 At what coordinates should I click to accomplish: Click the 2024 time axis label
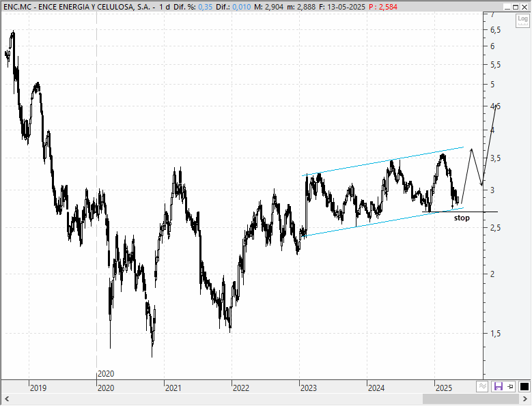click(376, 388)
